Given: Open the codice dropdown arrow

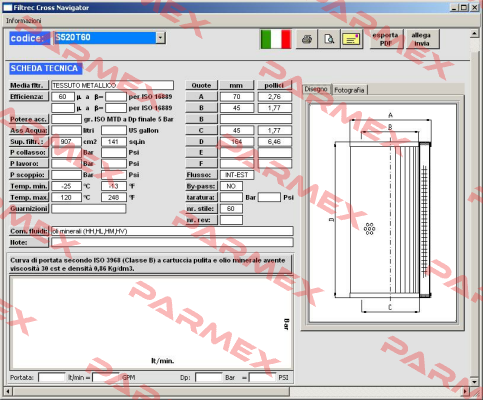Looking at the screenshot, I should click(160, 38).
